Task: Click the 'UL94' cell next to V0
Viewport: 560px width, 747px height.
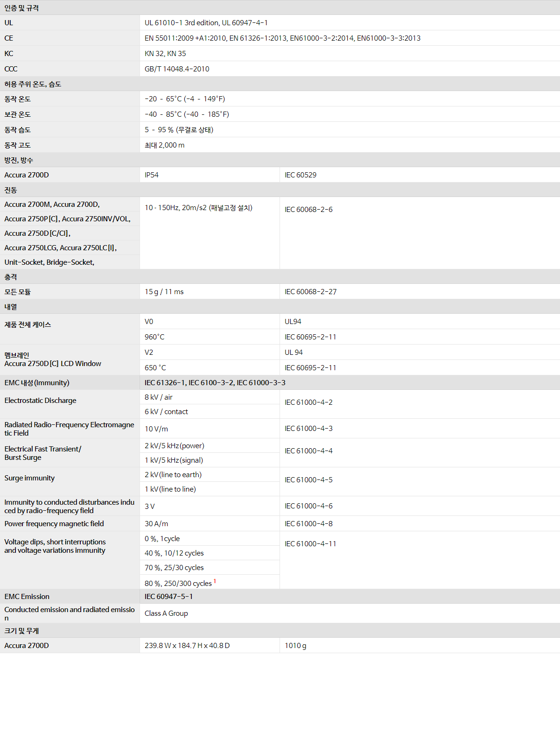Action: (x=420, y=322)
